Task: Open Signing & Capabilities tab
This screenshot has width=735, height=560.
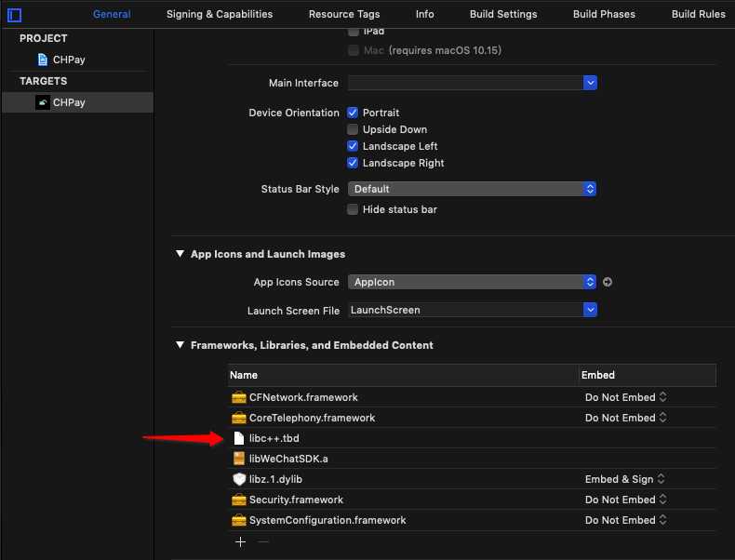Action: (220, 15)
